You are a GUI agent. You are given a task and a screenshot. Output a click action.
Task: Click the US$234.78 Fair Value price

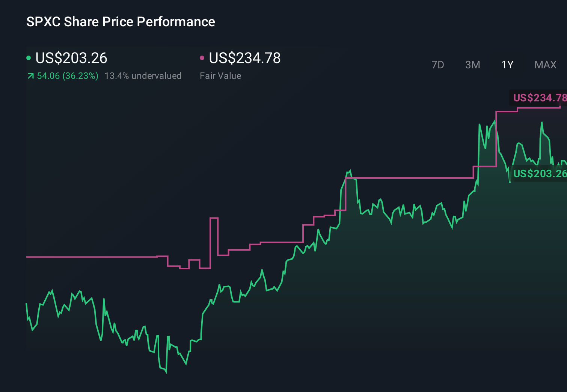(x=244, y=58)
